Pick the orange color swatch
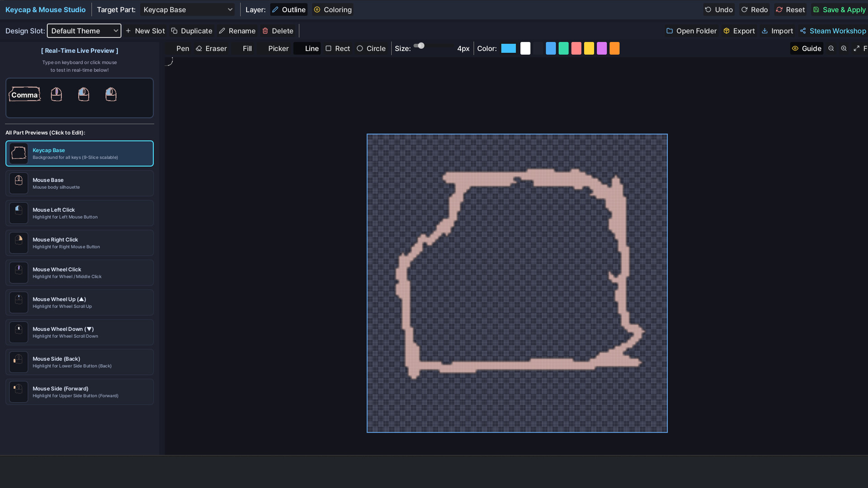Screen dimensions: 868x488 (x=614, y=48)
